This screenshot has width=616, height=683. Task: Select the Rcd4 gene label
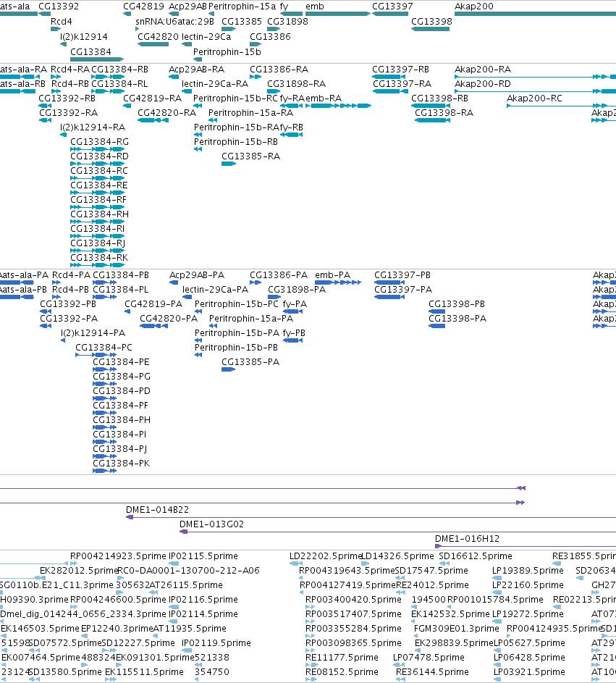[62, 22]
